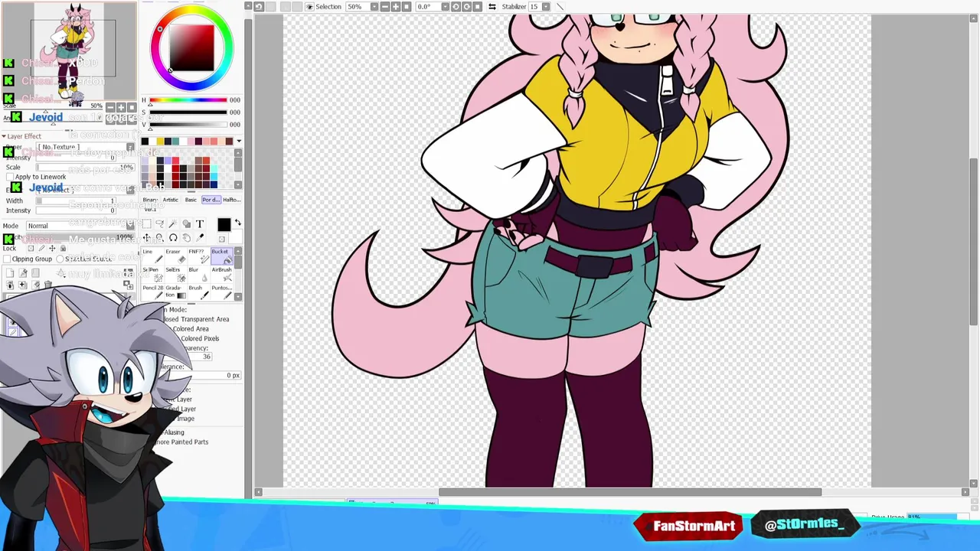This screenshot has width=980, height=551.
Task: Zoom in with the toolbar plus button
Action: [x=396, y=7]
